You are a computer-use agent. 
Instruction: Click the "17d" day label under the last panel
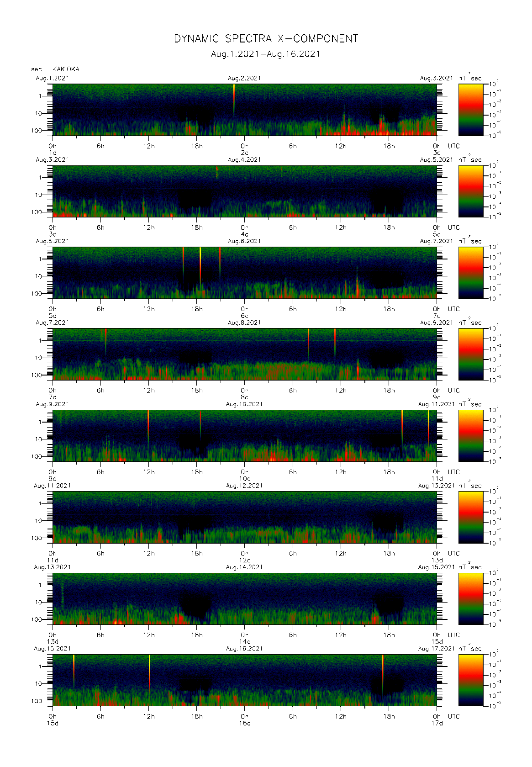437,723
